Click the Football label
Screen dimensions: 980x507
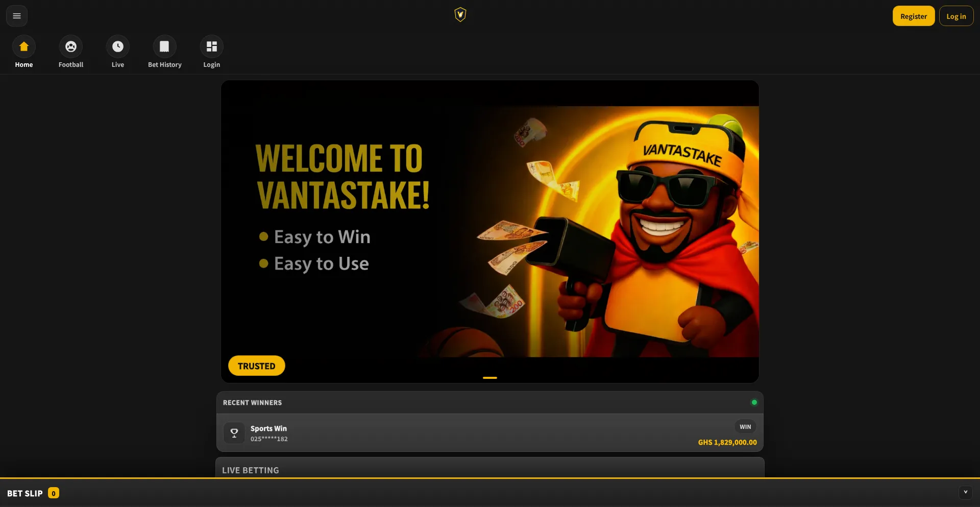(71, 65)
